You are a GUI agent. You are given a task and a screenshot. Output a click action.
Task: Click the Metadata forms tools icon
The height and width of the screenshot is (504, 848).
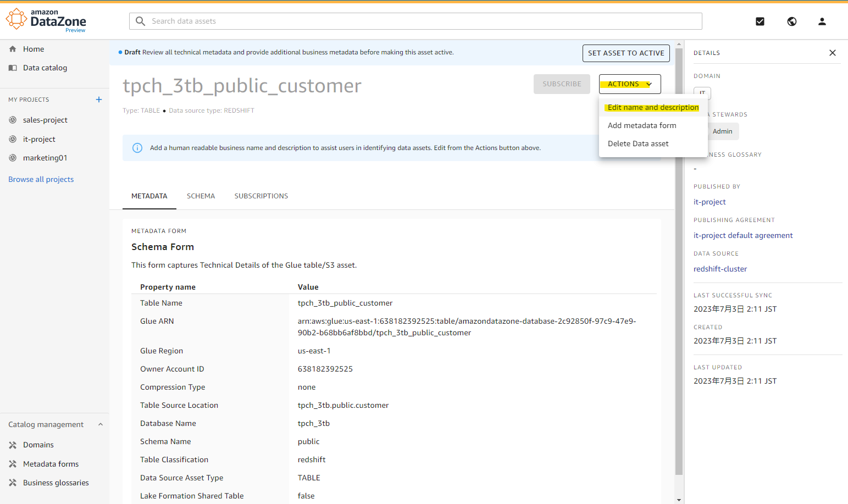tap(13, 464)
